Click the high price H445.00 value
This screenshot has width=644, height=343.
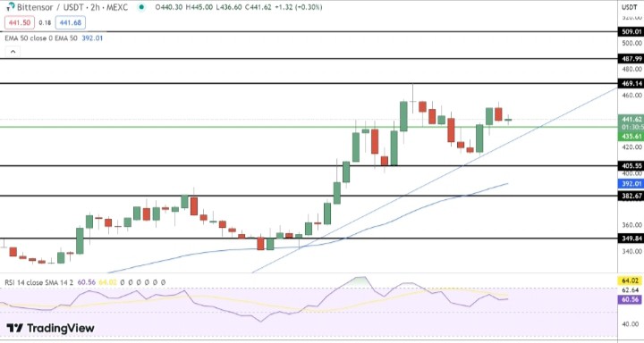(x=199, y=7)
